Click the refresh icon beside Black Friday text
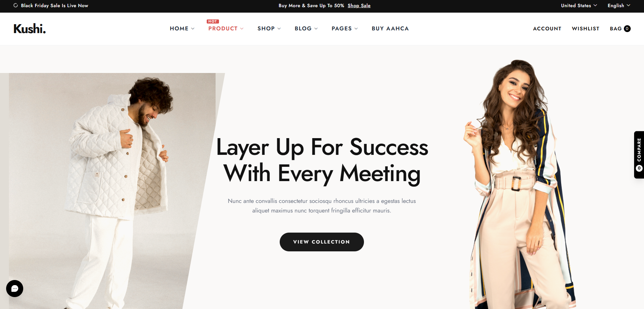Image resolution: width=644 pixels, height=309 pixels. tap(16, 5)
